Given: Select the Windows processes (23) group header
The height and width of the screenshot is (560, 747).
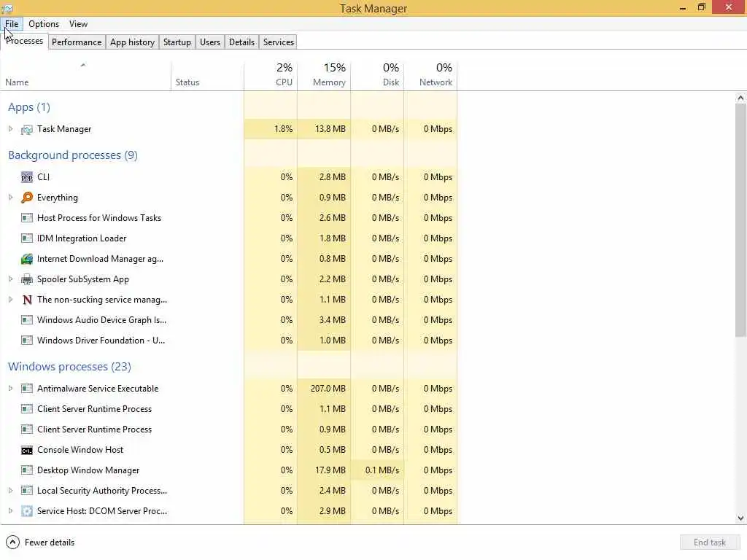Looking at the screenshot, I should coord(69,367).
